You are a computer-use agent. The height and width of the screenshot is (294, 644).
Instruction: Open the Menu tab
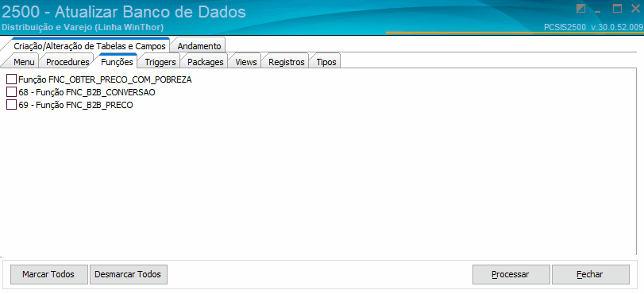pyautogui.click(x=24, y=62)
